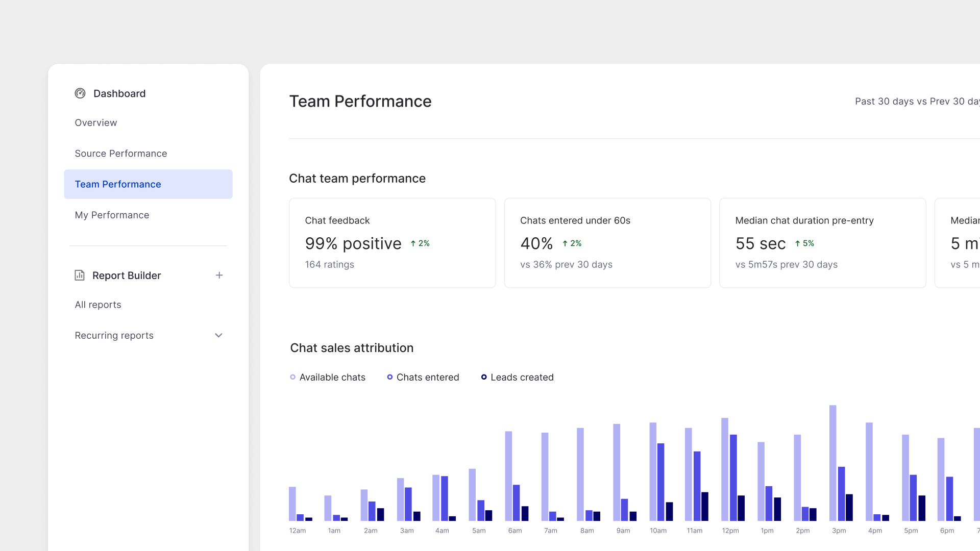Image resolution: width=980 pixels, height=551 pixels.
Task: Open the Past 30 days range selector
Action: (917, 102)
